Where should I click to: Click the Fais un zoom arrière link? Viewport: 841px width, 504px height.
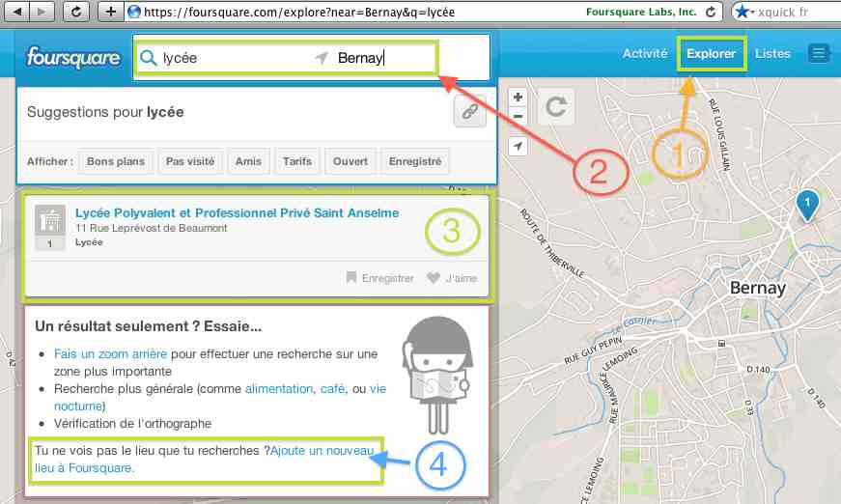110,354
